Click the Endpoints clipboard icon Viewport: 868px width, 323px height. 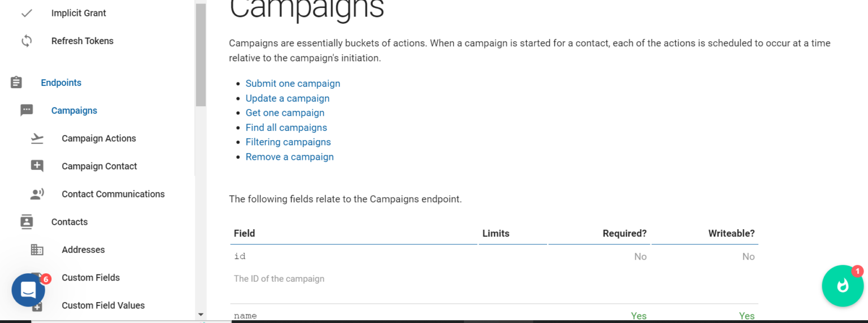coord(16,83)
